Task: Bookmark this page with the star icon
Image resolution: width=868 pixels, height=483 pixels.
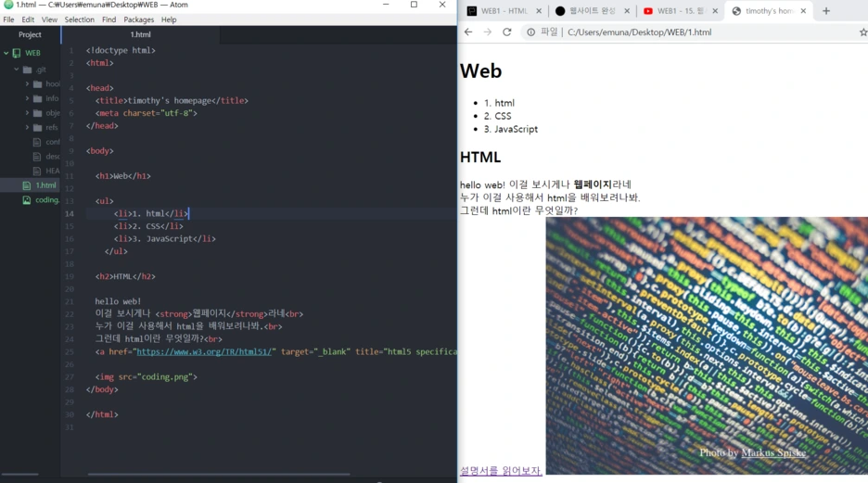Action: click(863, 32)
